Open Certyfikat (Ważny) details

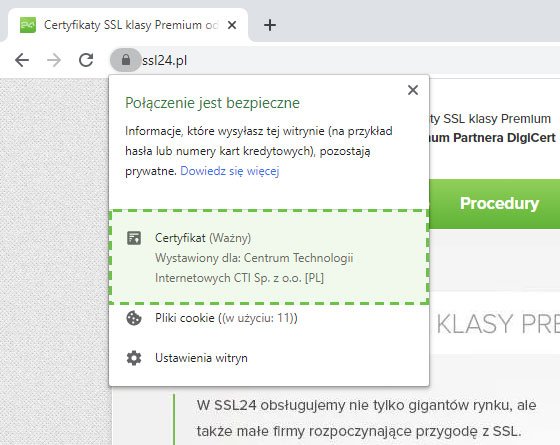tap(269, 257)
